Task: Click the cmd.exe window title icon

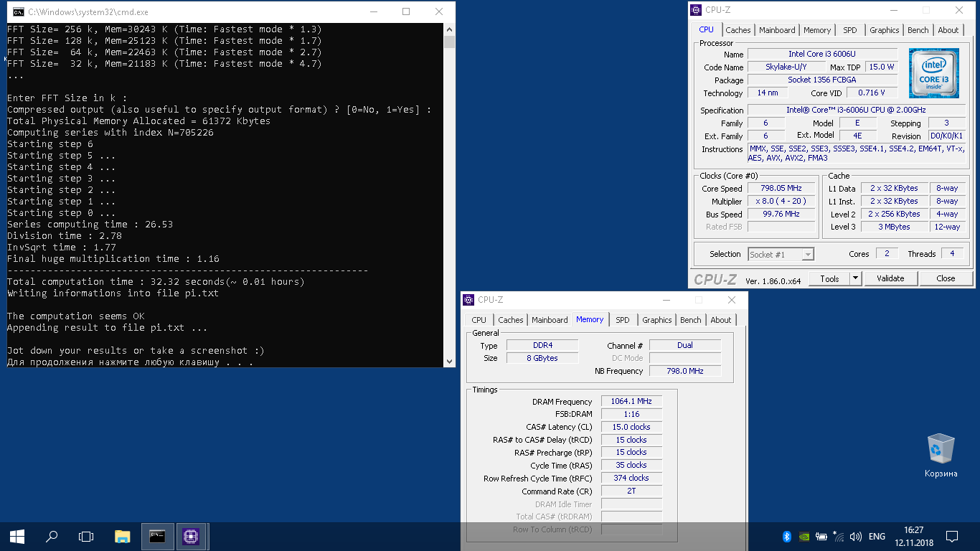Action: [18, 11]
